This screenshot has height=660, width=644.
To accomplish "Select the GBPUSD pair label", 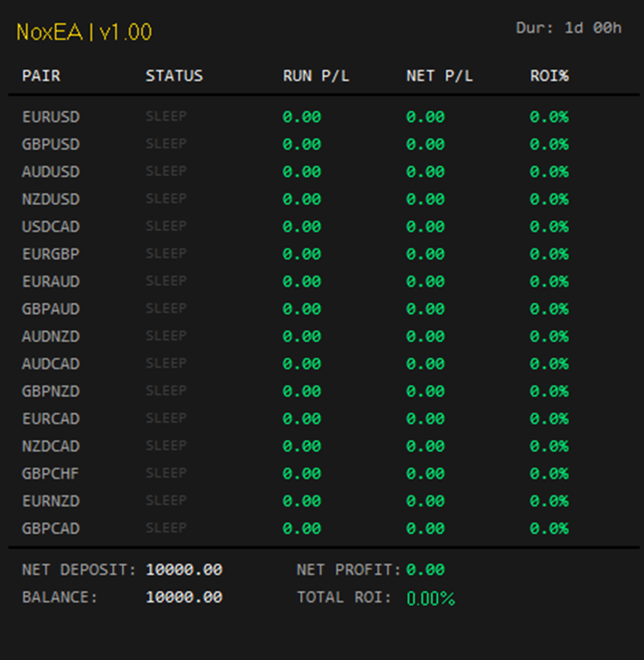I will pyautogui.click(x=51, y=144).
